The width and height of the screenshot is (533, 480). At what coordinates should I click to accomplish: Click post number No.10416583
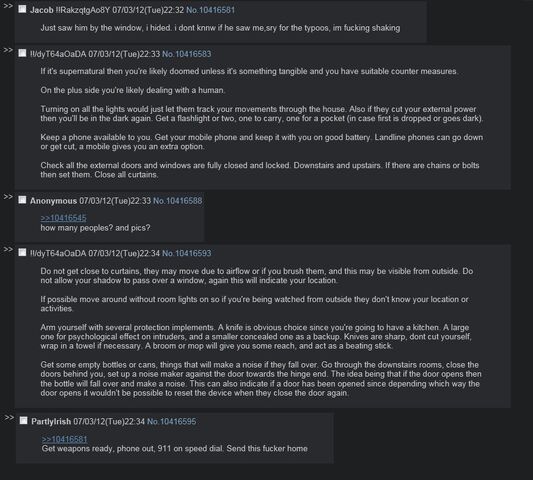pos(187,54)
